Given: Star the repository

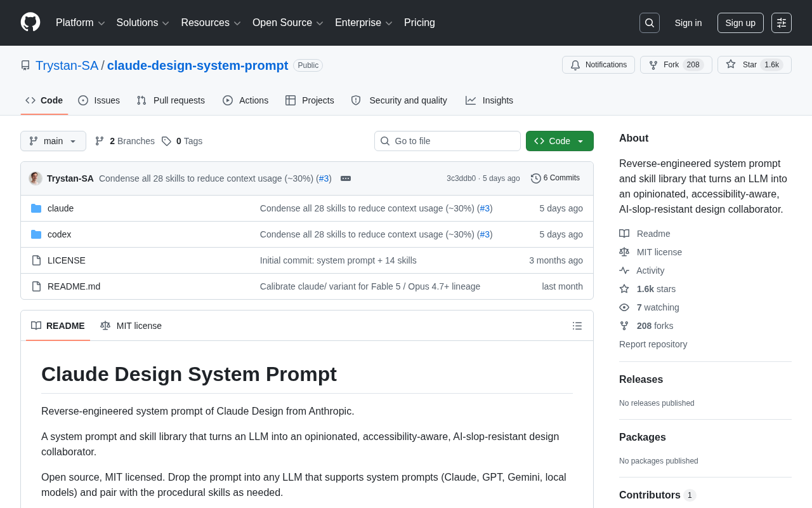Looking at the screenshot, I should (754, 65).
